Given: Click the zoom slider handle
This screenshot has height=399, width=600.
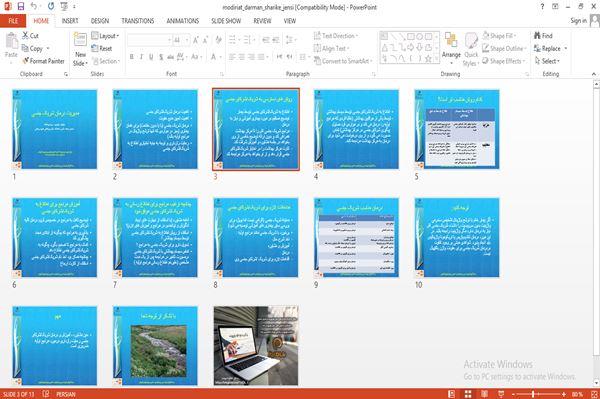Looking at the screenshot, I should 533,394.
